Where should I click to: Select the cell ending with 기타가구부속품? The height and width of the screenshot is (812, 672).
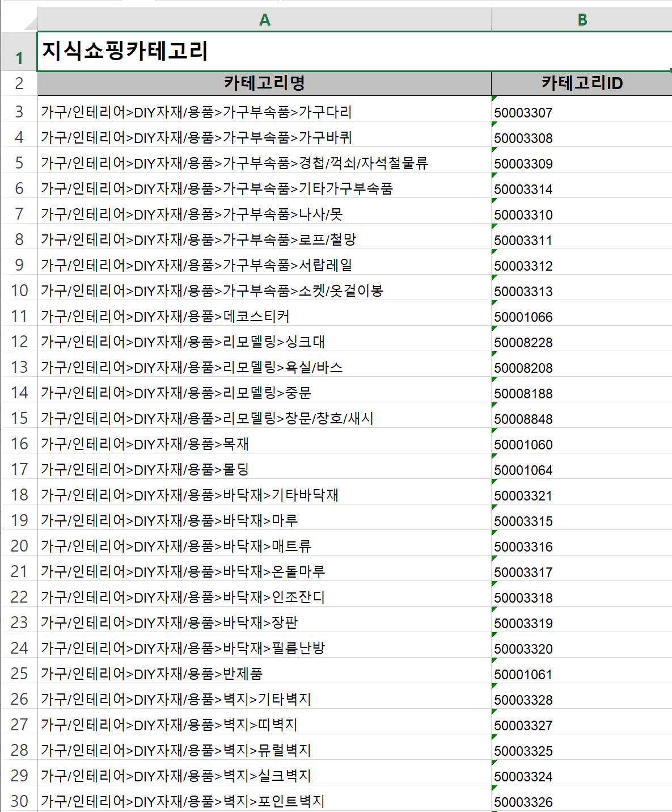(264, 186)
